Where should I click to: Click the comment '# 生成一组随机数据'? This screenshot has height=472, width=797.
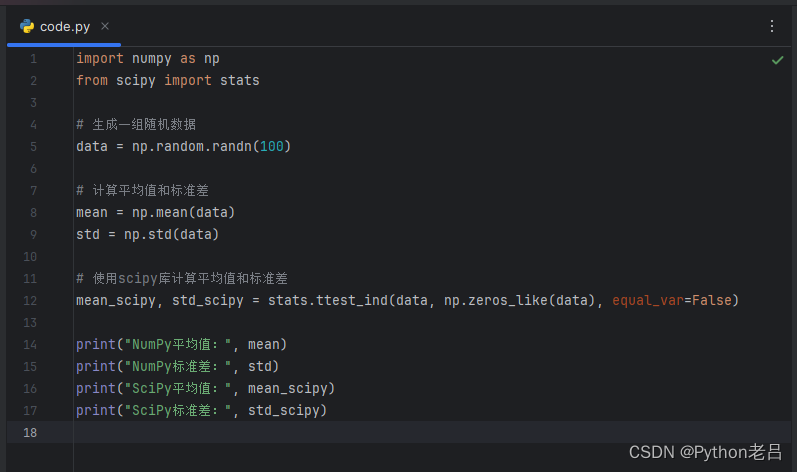click(x=136, y=124)
